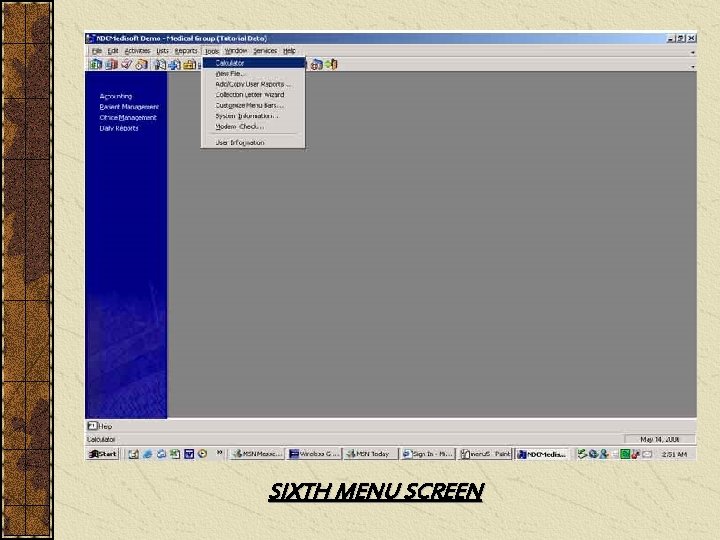Click the clock-shaped toolbar icon

[142, 65]
